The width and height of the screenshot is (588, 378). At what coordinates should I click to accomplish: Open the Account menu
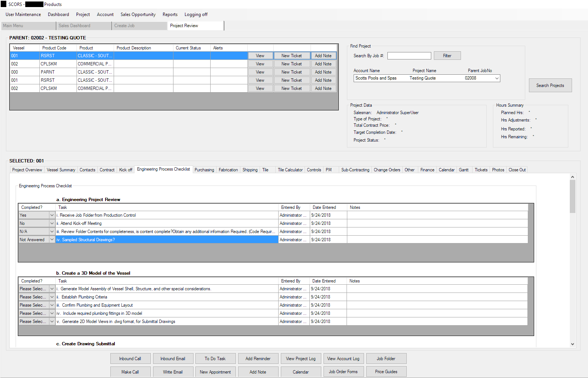click(105, 14)
